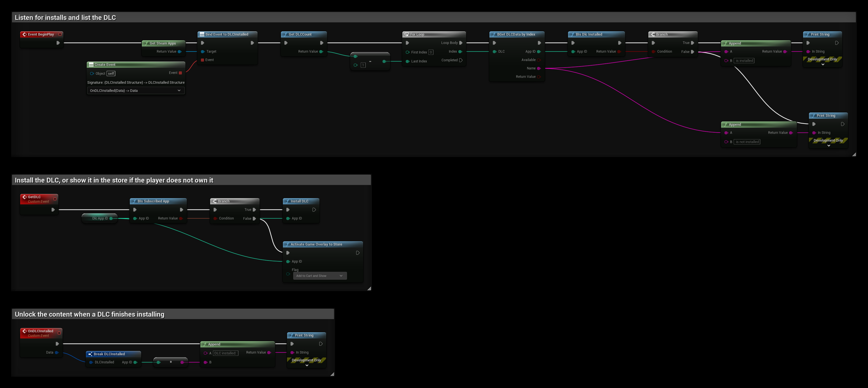Expand the Print String node next to 'is installed' Append
868x388 pixels.
(x=823, y=64)
